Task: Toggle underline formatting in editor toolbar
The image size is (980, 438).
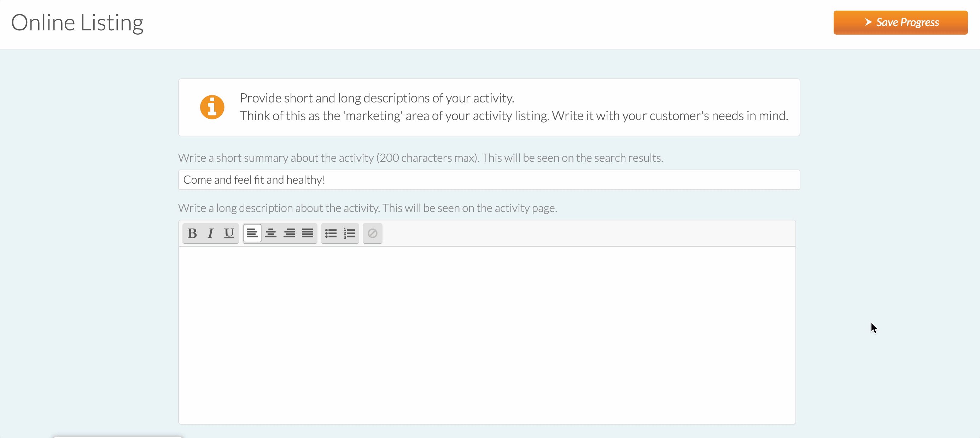Action: 229,233
